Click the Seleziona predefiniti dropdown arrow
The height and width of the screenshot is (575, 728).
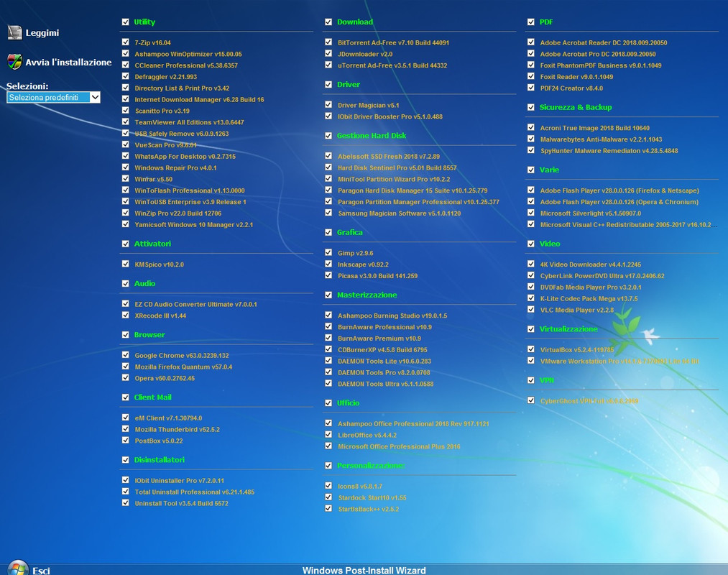[95, 97]
